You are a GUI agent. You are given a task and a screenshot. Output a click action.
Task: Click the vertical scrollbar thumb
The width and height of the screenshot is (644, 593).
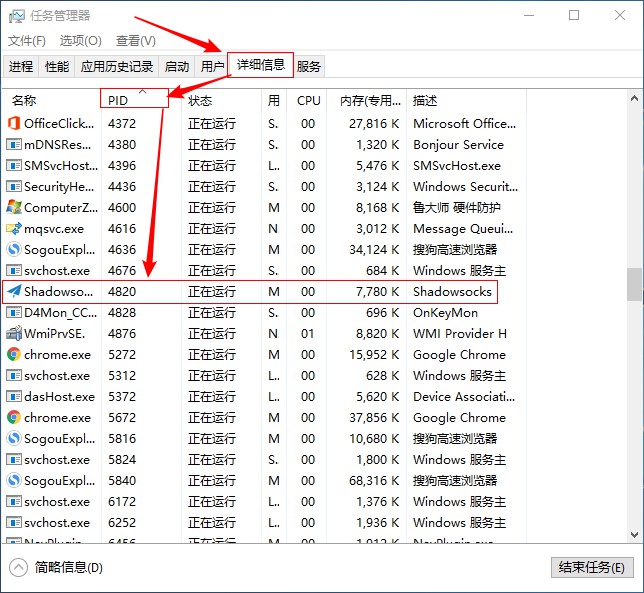(634, 284)
